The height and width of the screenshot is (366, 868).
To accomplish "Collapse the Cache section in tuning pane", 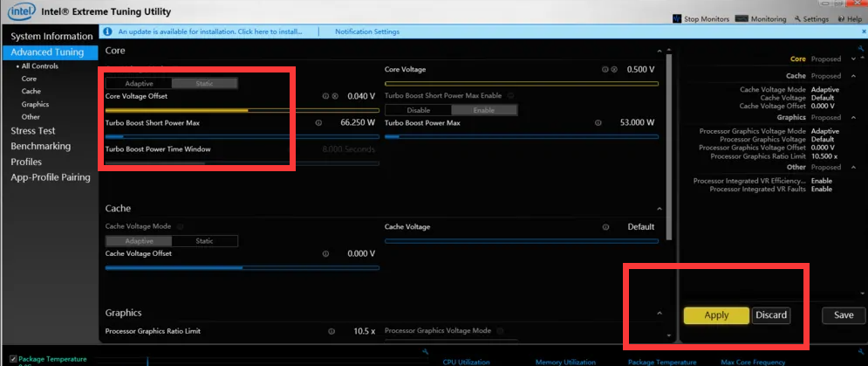I will coord(659,209).
